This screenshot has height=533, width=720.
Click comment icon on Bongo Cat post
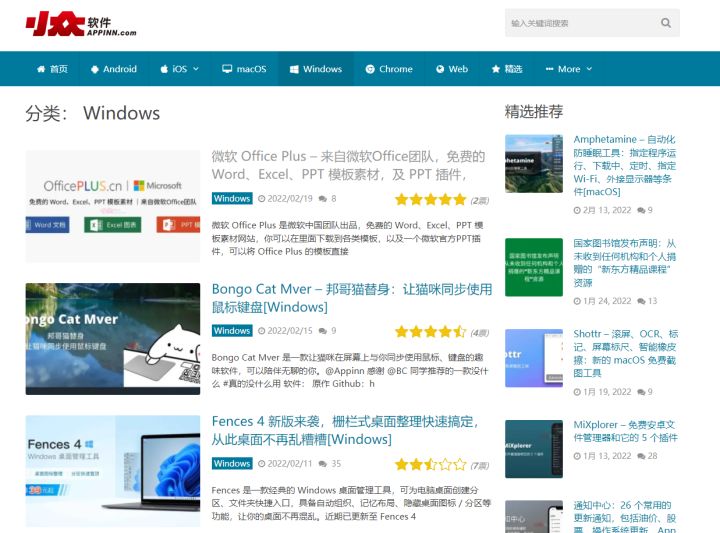tap(322, 331)
